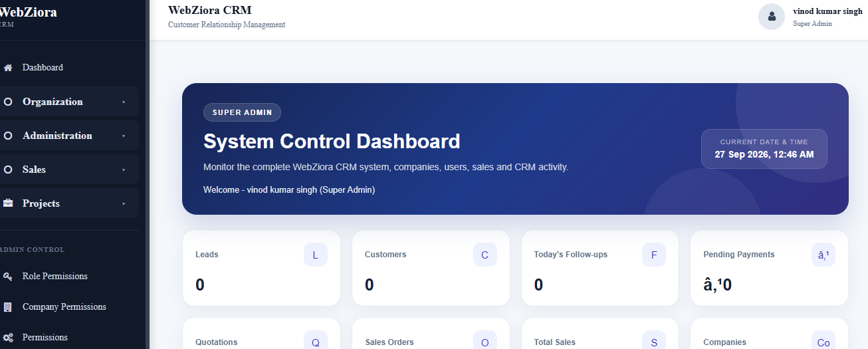The height and width of the screenshot is (349, 868).
Task: Click the F badge on Today's Follow-ups card
Action: [x=654, y=255]
